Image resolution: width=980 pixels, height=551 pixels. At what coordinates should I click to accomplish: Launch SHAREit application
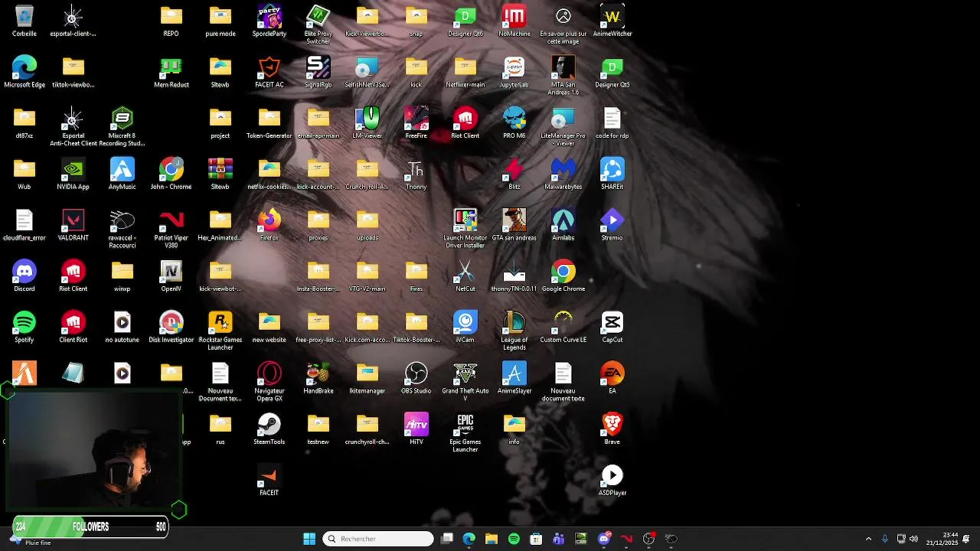[x=612, y=174]
